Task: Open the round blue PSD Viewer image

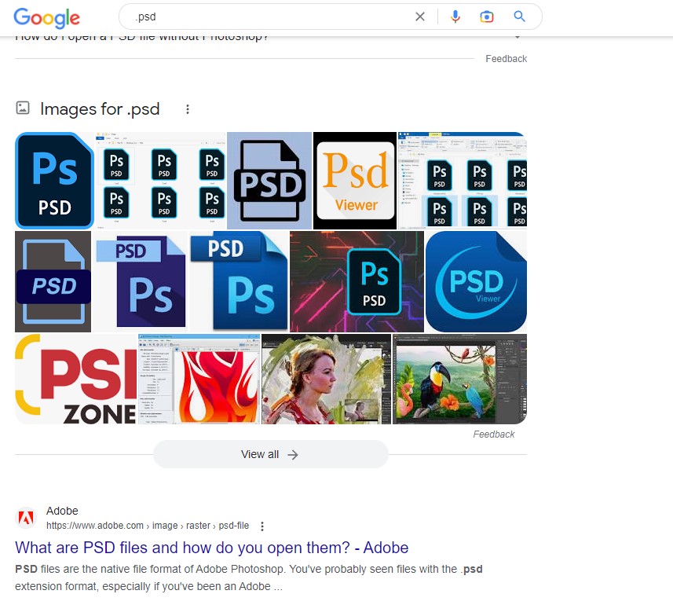Action: click(476, 281)
